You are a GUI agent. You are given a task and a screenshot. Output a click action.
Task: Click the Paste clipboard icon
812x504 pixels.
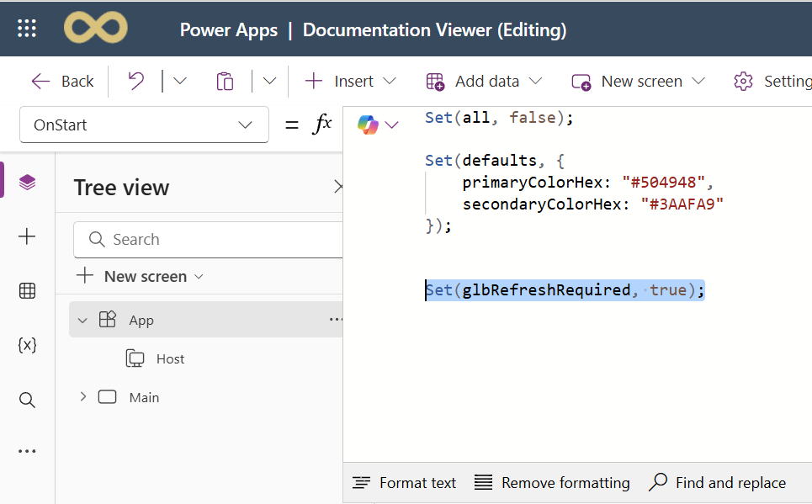click(225, 81)
